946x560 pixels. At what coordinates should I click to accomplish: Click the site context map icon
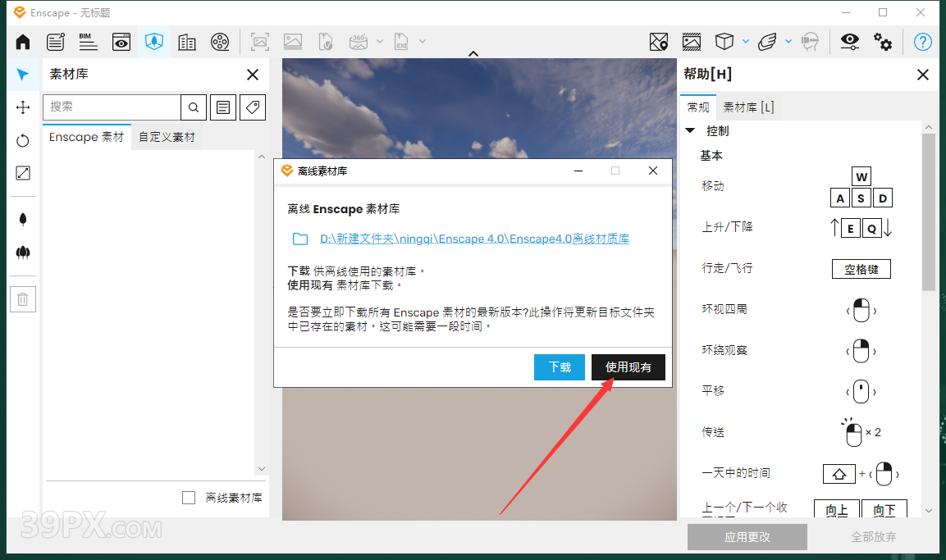[x=658, y=42]
